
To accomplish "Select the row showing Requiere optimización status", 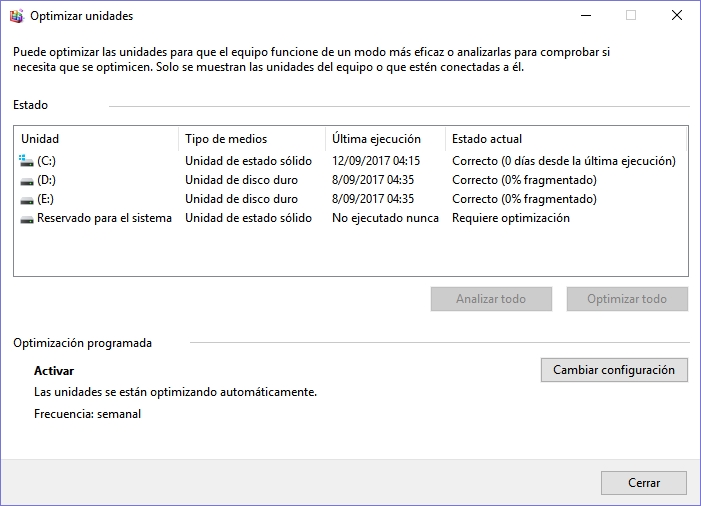I will click(x=351, y=218).
